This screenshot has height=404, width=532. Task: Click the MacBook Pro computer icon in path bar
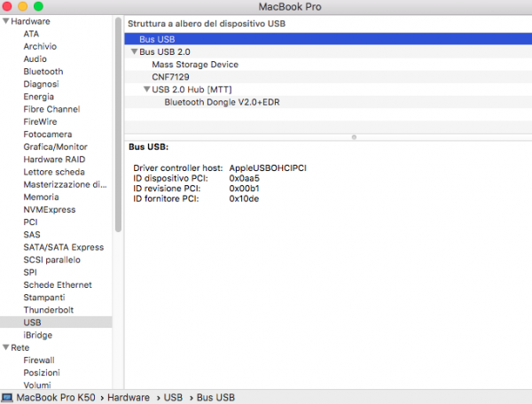click(x=7, y=397)
